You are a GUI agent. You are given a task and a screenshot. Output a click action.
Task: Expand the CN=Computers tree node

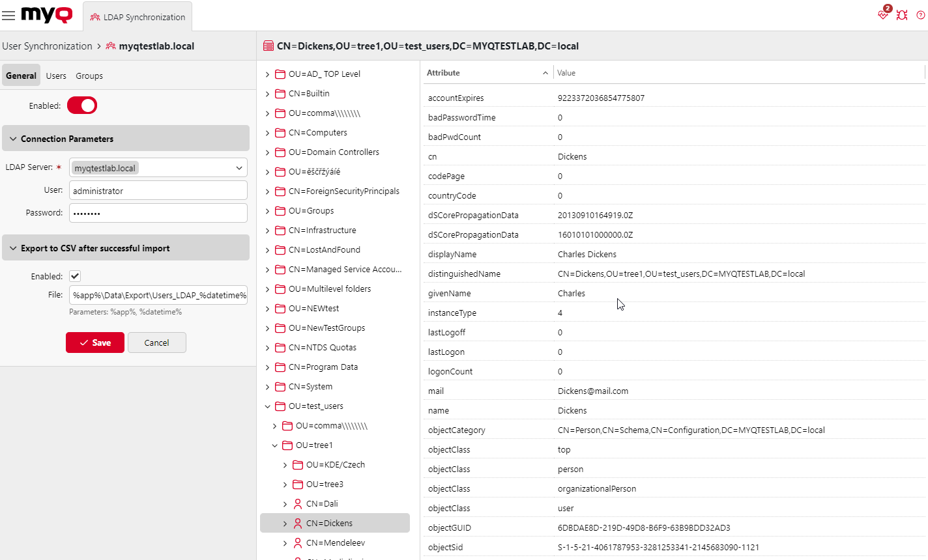click(x=266, y=132)
